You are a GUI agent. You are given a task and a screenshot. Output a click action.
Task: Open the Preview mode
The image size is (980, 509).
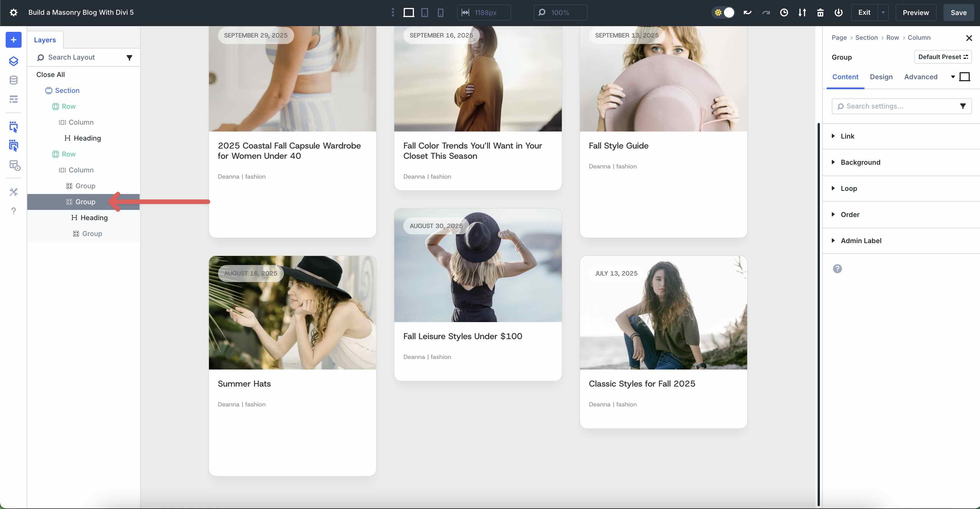click(915, 12)
